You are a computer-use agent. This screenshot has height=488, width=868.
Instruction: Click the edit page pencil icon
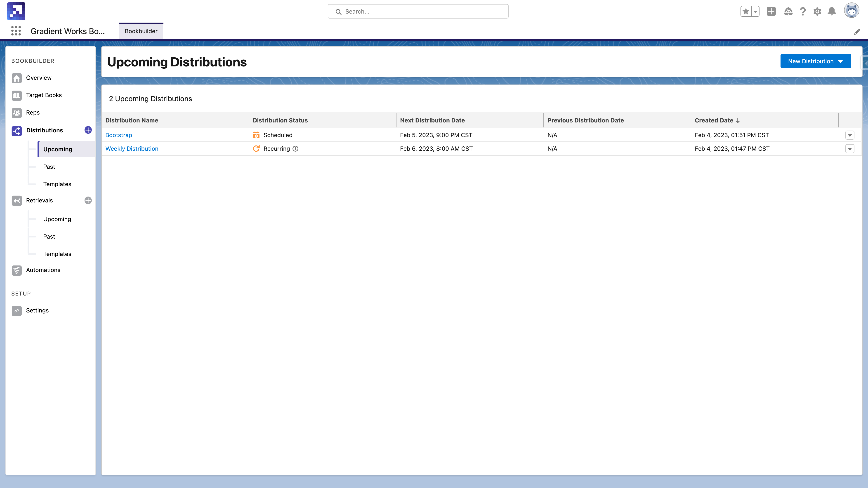click(857, 32)
